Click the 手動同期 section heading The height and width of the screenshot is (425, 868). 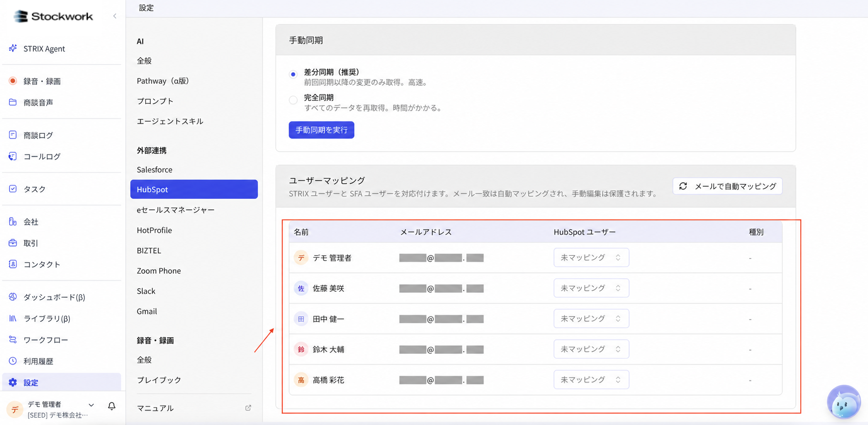pos(306,40)
